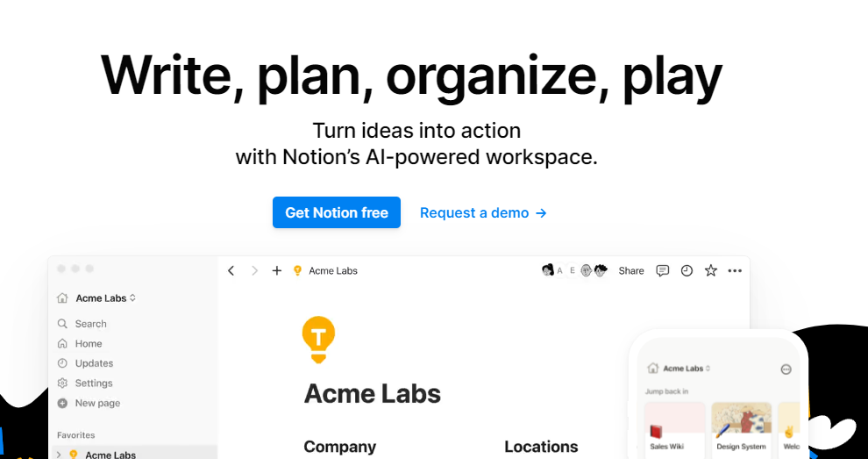Click the mobile preview circular menu icon
The width and height of the screenshot is (868, 459).
[x=786, y=369]
